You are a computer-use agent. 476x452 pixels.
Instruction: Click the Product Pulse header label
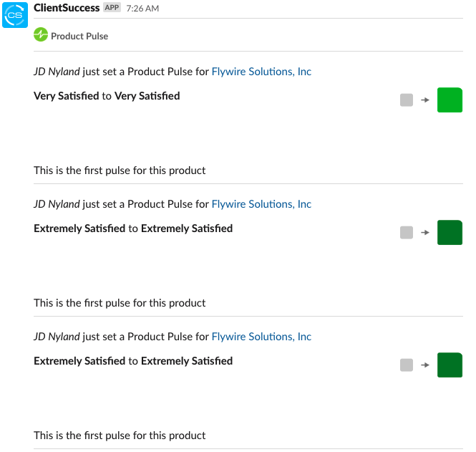coord(79,36)
